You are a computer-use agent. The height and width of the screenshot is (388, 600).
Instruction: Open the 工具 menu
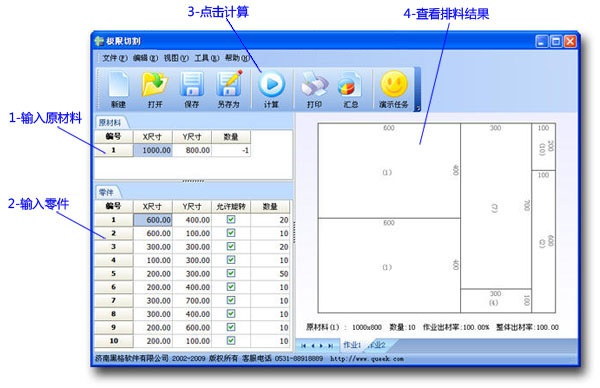click(206, 58)
